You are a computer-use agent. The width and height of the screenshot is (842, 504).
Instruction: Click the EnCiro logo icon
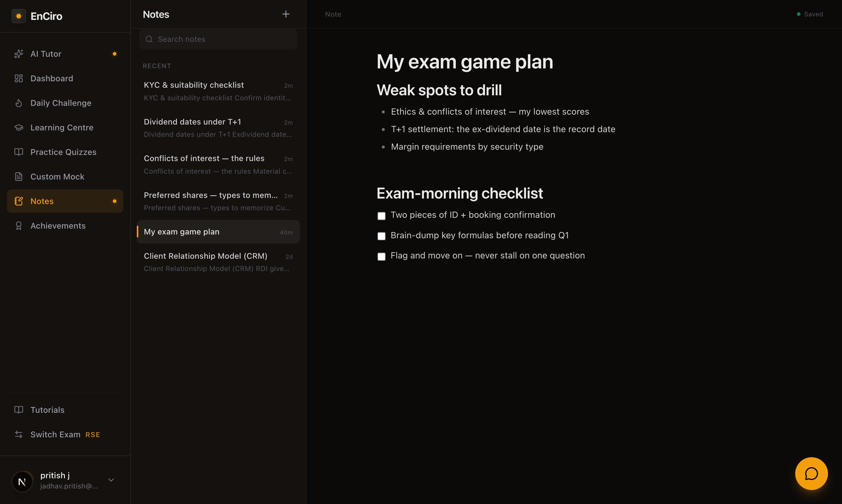[18, 16]
